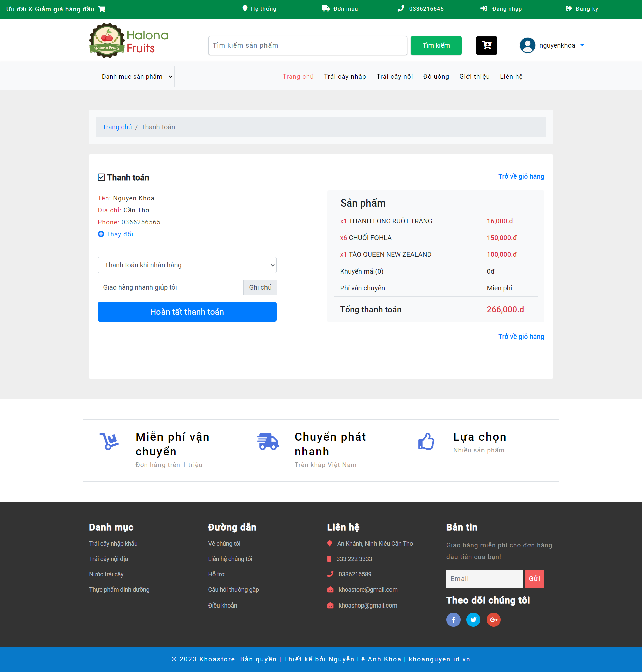Open footer link Câu hỏi thường gặp
This screenshot has height=672, width=642.
(233, 589)
